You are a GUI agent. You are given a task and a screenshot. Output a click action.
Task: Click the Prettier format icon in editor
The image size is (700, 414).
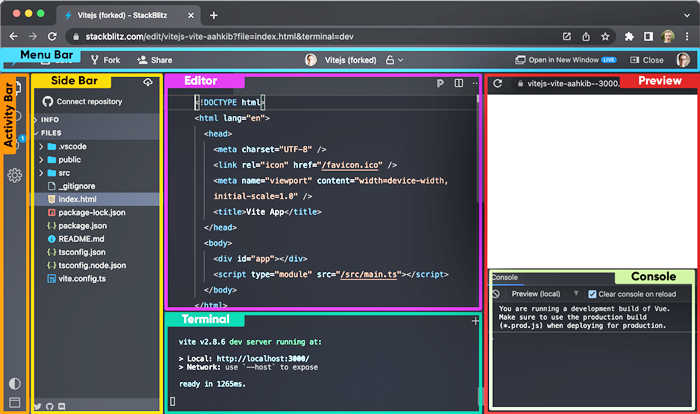click(x=440, y=83)
